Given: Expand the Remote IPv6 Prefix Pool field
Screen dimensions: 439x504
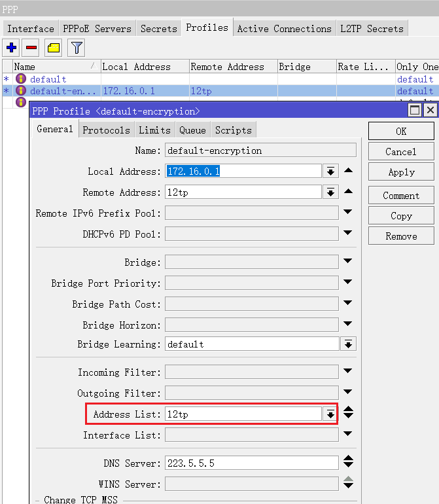Looking at the screenshot, I should click(349, 212).
